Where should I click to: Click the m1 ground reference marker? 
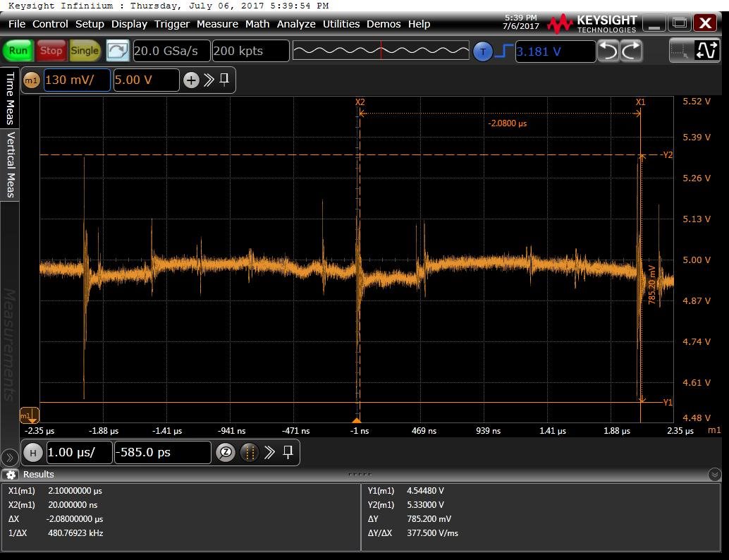pos(28,415)
